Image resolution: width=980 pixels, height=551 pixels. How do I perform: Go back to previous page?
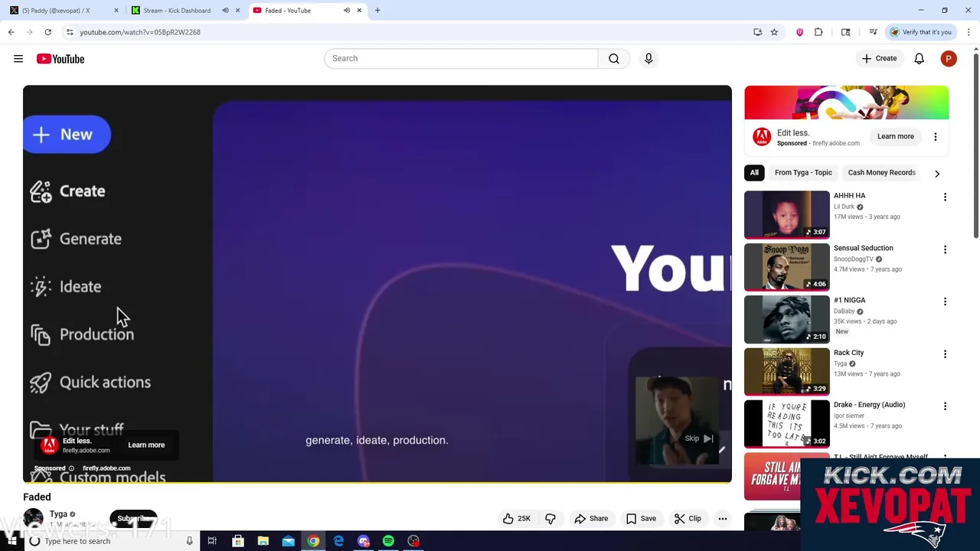click(x=11, y=32)
